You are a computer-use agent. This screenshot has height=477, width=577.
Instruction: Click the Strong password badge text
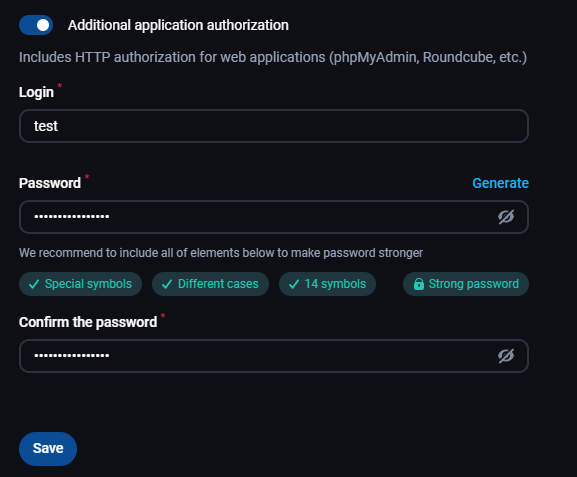point(474,284)
